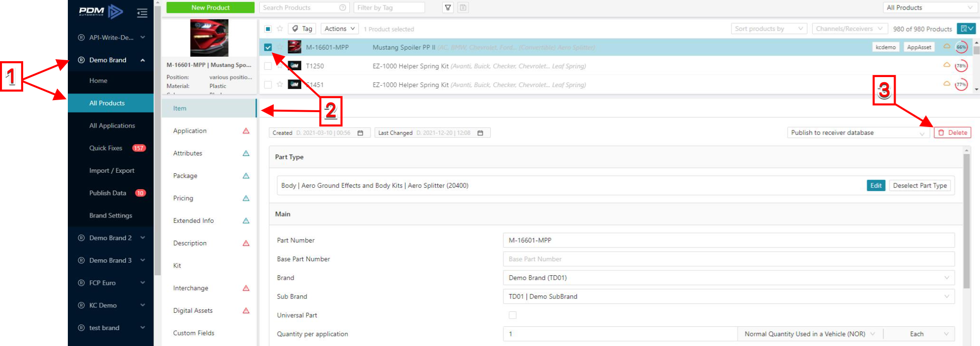Click the red warning triangle beside Description
This screenshot has width=980, height=346.
[246, 243]
